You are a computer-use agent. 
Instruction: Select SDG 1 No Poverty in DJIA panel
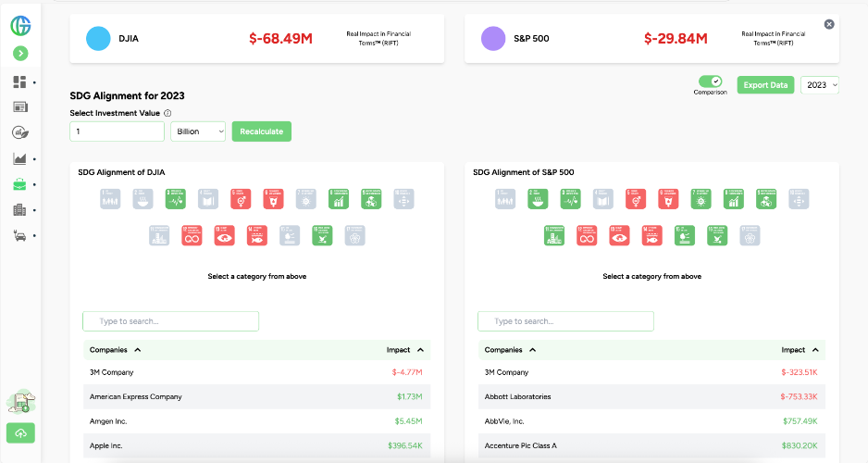point(110,199)
